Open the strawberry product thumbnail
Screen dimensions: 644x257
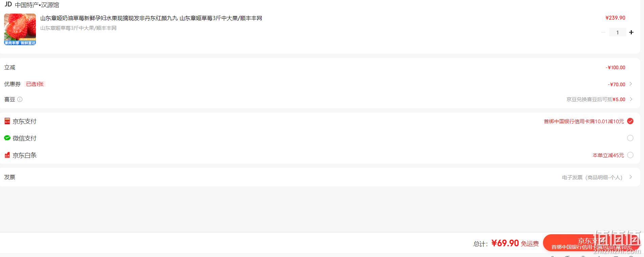click(x=20, y=29)
